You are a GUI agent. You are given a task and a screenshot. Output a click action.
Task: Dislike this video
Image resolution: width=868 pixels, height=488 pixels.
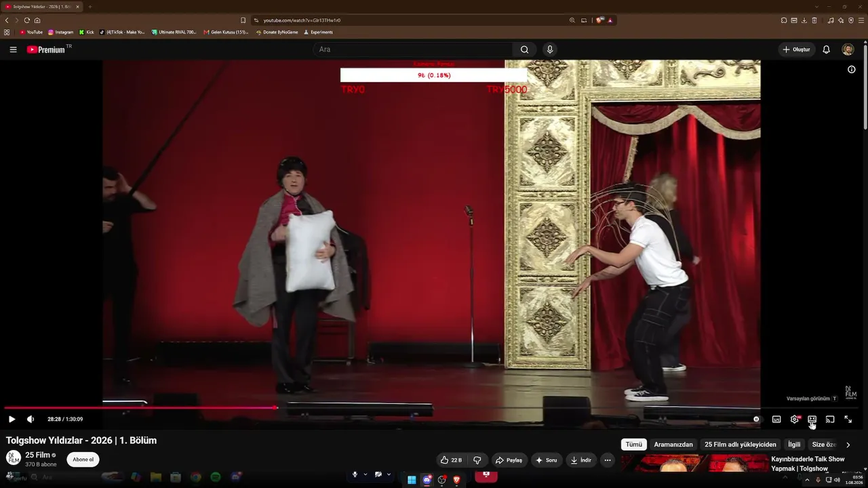point(477,460)
